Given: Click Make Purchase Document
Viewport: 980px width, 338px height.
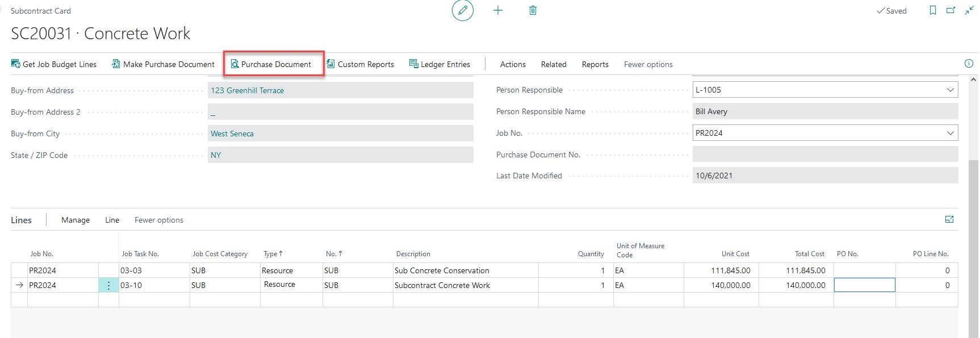Looking at the screenshot, I should click(x=163, y=64).
